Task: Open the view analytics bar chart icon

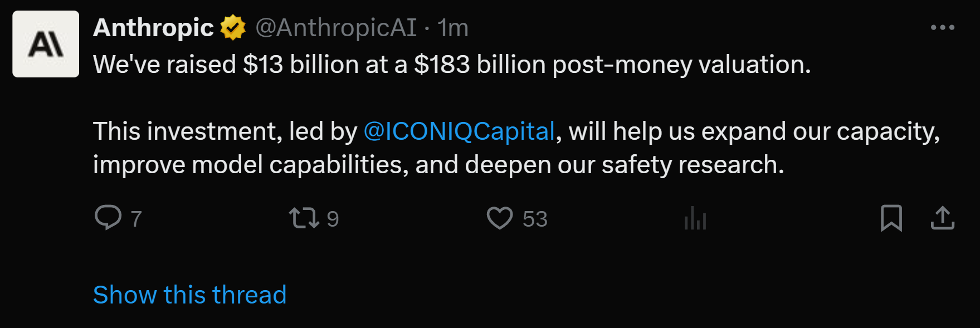Action: click(x=695, y=218)
